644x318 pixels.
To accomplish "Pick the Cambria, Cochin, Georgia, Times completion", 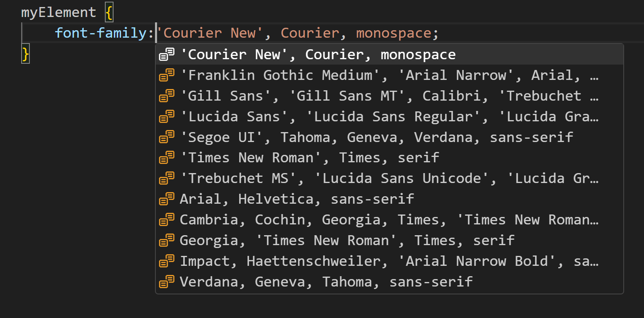I will (x=389, y=220).
